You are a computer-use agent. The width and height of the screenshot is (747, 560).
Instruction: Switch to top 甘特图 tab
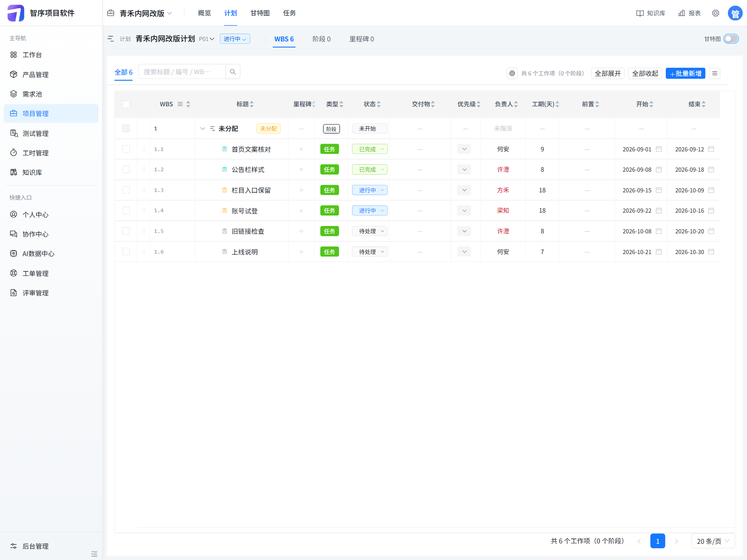[260, 13]
